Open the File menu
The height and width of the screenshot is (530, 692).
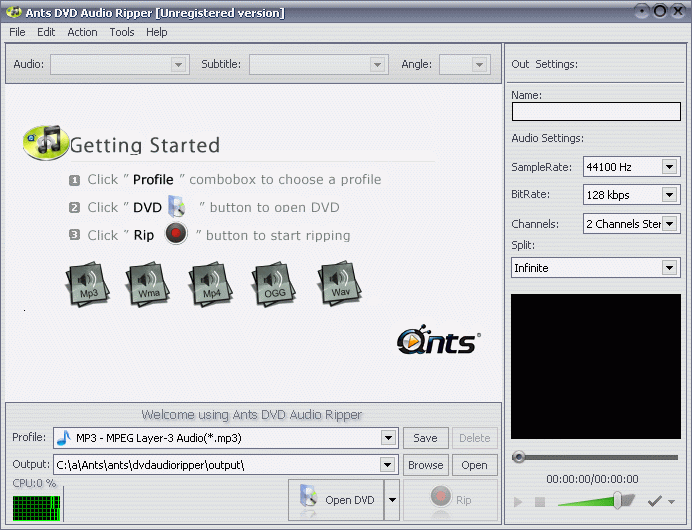tap(17, 32)
